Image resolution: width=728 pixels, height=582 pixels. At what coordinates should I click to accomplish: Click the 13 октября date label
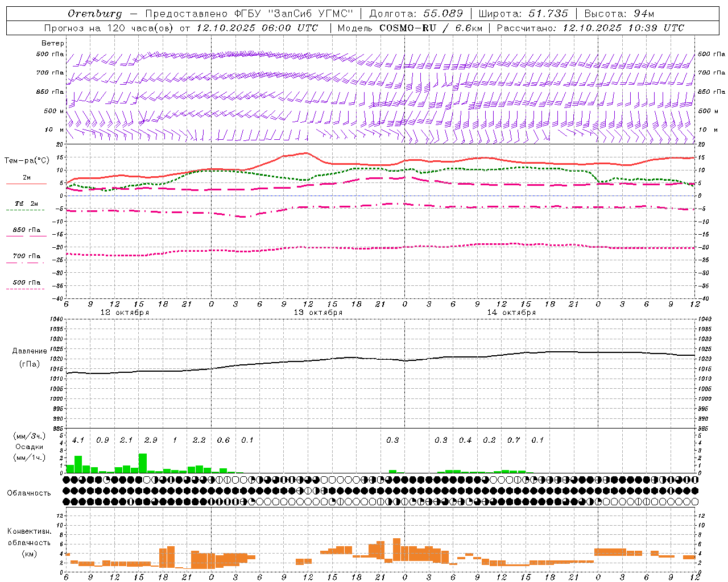click(x=318, y=313)
